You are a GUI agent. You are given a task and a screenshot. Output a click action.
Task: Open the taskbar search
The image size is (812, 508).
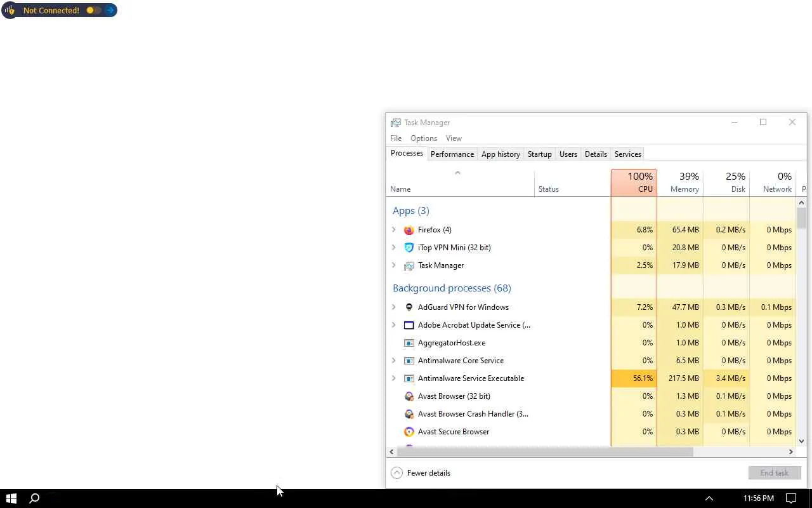tap(35, 498)
